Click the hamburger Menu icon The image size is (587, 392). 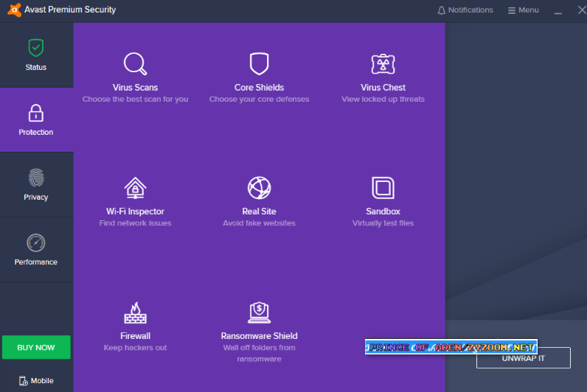click(x=511, y=10)
